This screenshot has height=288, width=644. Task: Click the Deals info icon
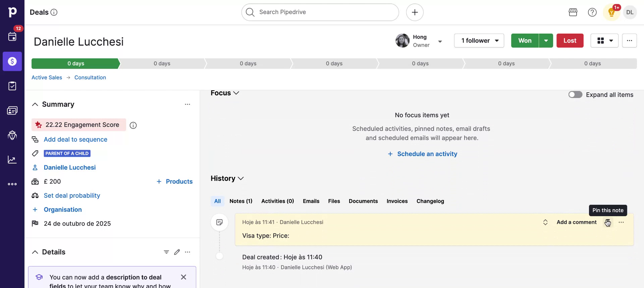coord(54,12)
